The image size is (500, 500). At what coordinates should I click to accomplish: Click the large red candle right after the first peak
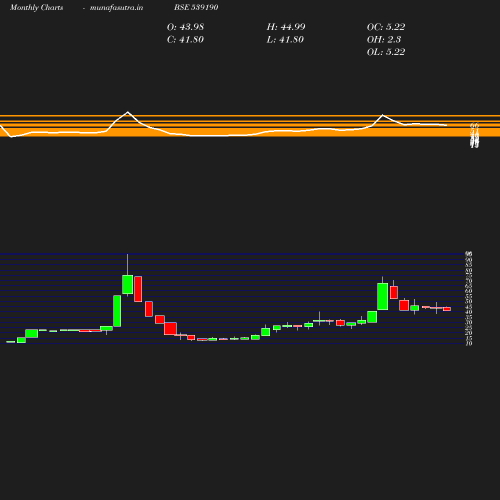pyautogui.click(x=138, y=289)
